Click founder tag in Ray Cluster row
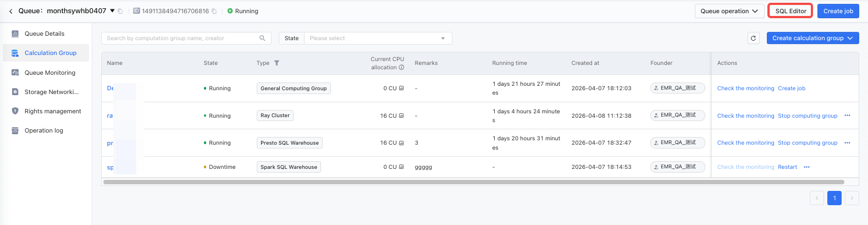 677,115
